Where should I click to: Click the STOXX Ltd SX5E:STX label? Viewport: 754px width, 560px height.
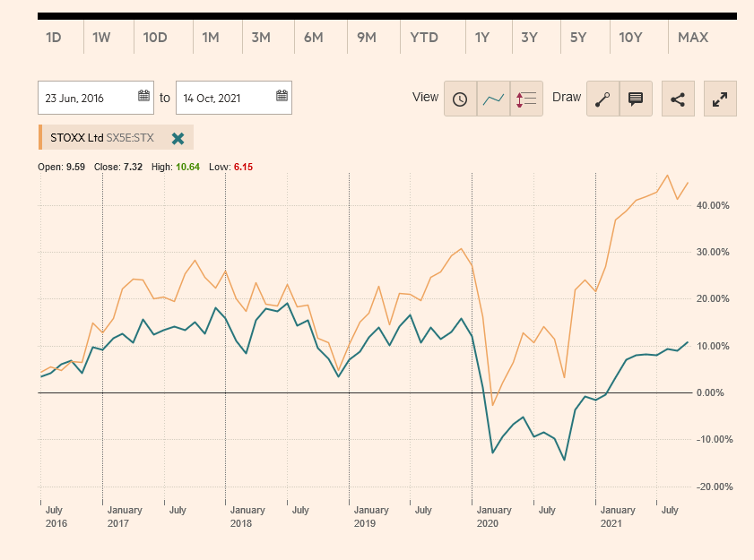pyautogui.click(x=102, y=138)
